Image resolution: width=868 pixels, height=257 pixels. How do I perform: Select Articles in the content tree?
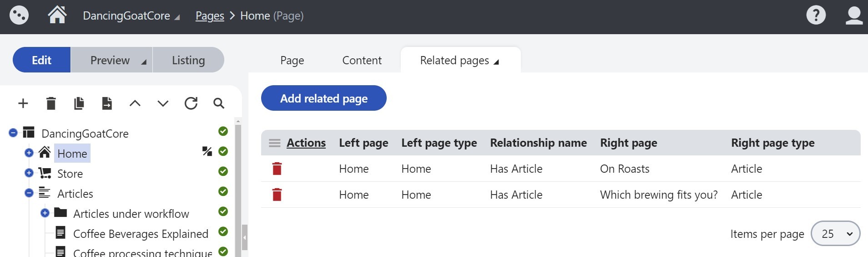pos(75,194)
